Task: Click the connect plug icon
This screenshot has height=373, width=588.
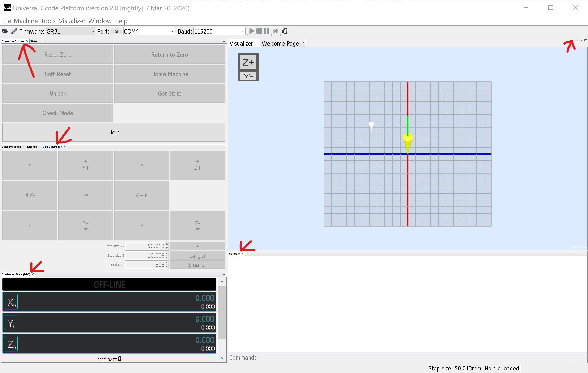Action: [x=14, y=31]
